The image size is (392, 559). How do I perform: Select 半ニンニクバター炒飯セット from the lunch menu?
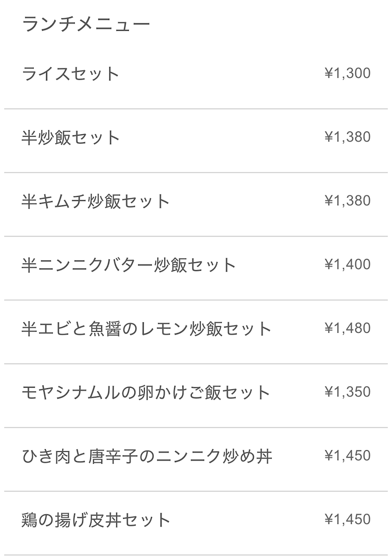click(x=128, y=265)
